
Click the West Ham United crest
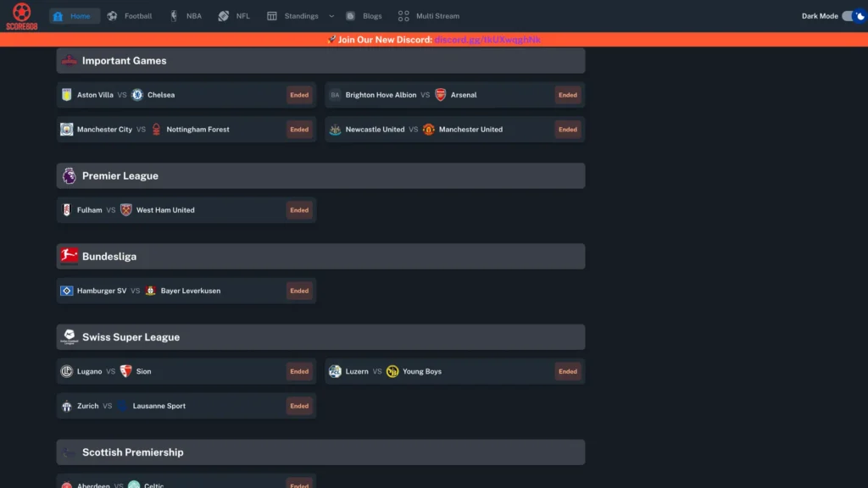[126, 210]
